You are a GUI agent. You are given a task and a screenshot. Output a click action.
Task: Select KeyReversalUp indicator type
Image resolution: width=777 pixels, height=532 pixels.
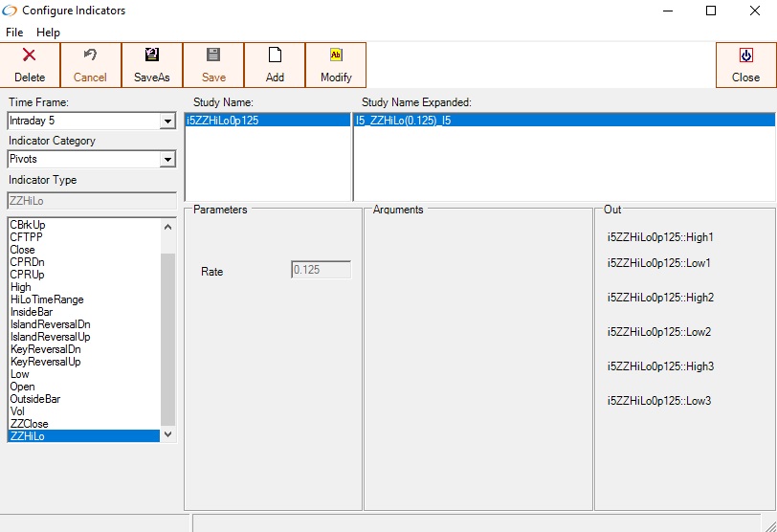(45, 362)
